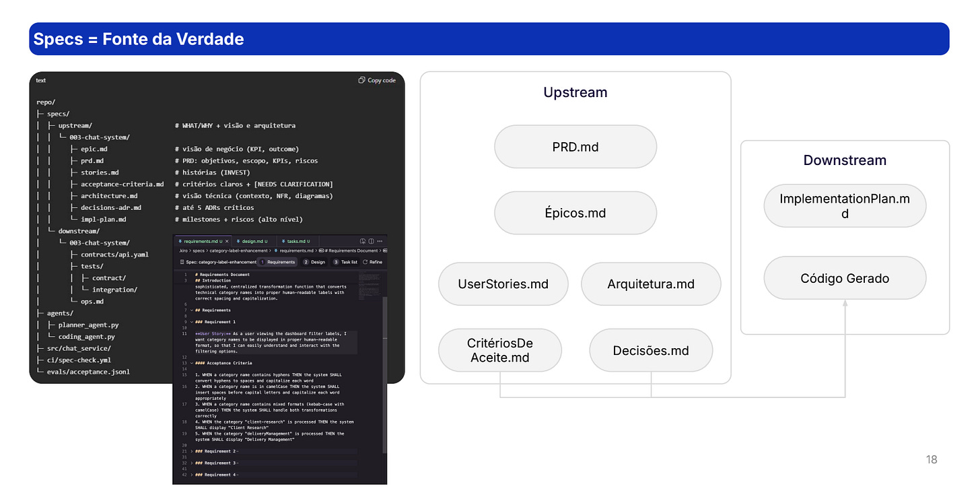
Task: Expand the ### Requirement 4 folded section
Action: [x=192, y=475]
